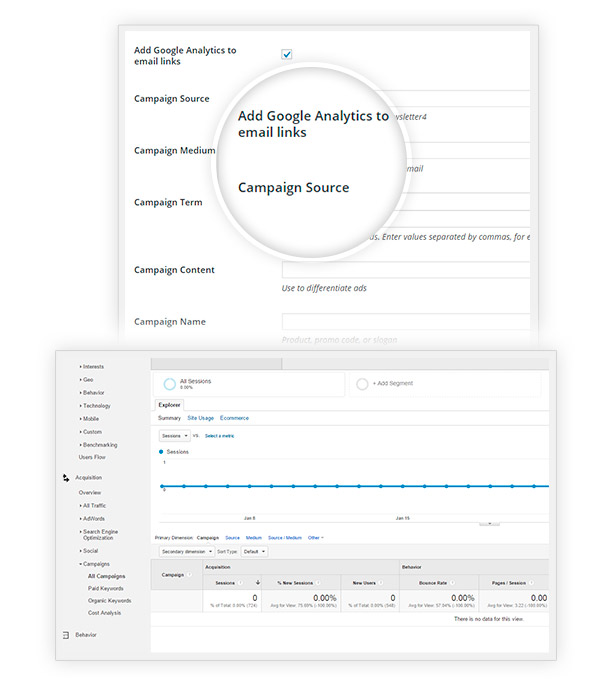The image size is (603, 681).
Task: Click + Add Segment
Action: [x=393, y=383]
